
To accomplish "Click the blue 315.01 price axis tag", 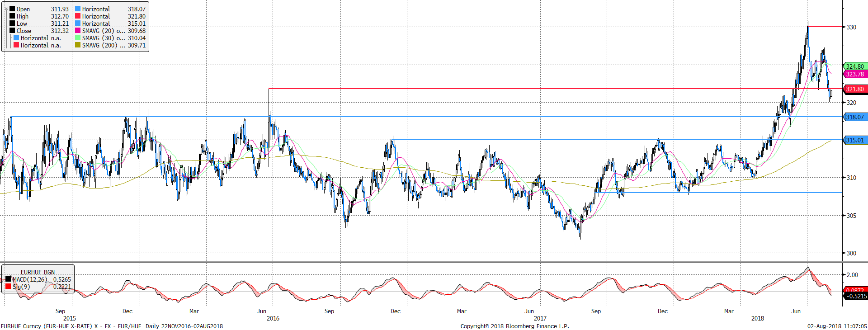I will point(854,140).
